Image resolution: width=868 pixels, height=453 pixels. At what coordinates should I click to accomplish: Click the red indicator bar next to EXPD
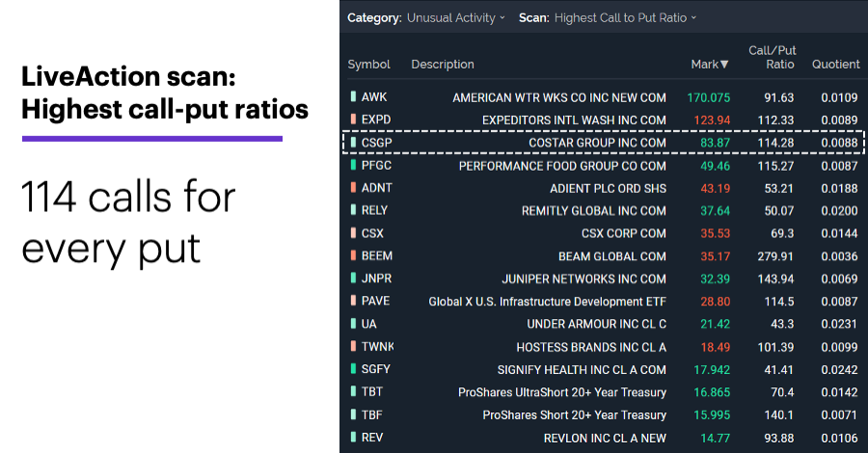(353, 119)
